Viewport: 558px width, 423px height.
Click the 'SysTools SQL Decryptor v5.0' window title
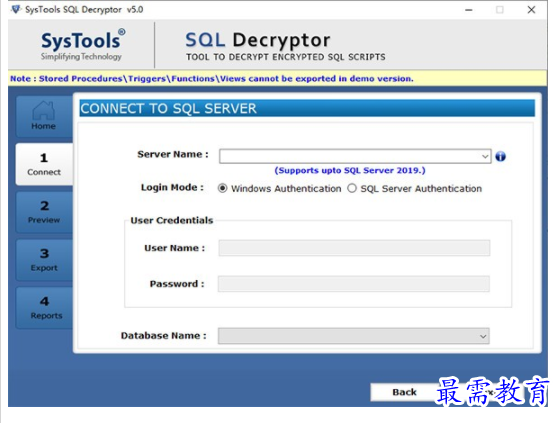click(84, 10)
